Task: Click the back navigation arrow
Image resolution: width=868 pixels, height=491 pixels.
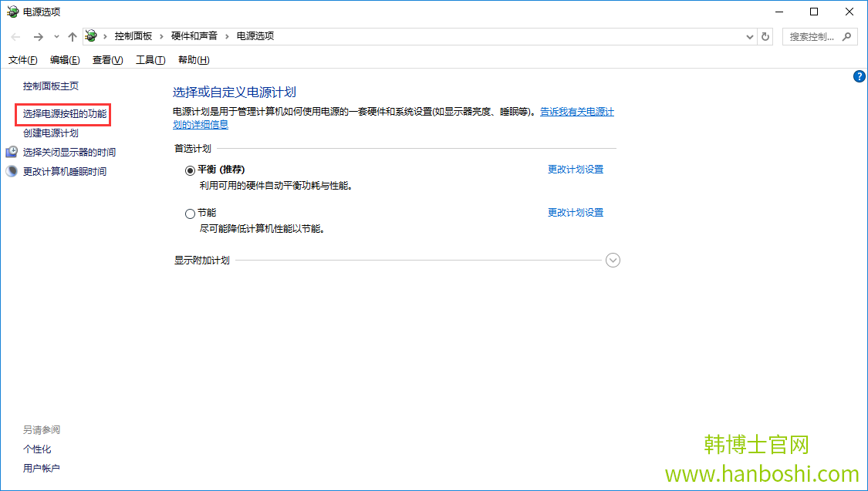Action: [14, 35]
